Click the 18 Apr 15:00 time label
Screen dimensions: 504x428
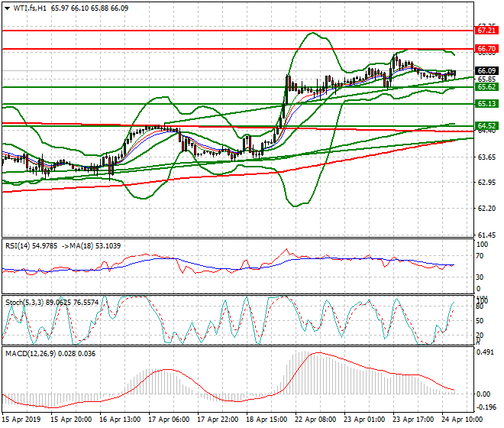pyautogui.click(x=267, y=420)
